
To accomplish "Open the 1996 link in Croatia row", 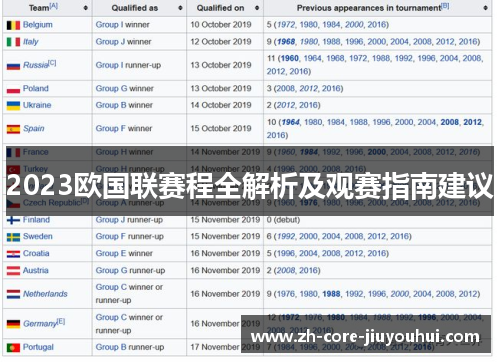I will [286, 254].
